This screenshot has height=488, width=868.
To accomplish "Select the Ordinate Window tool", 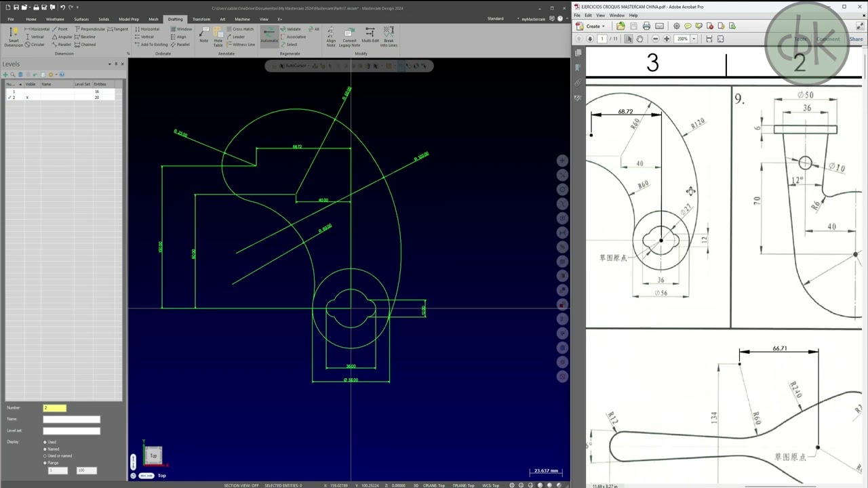I will pyautogui.click(x=182, y=29).
